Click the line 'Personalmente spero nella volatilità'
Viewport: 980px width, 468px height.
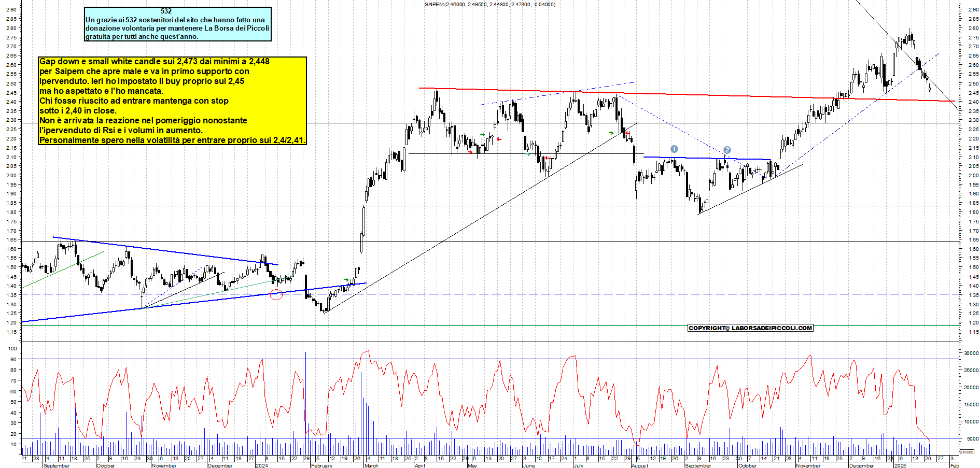tap(172, 140)
